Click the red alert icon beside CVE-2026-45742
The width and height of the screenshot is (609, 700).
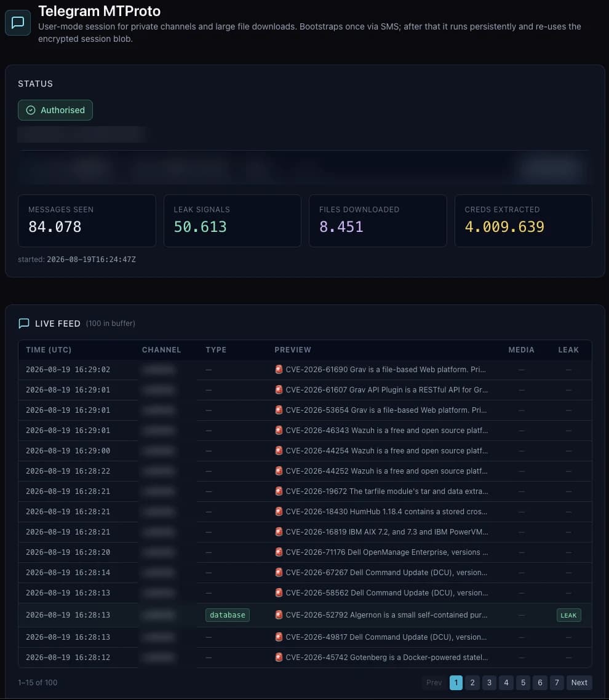[x=279, y=657]
